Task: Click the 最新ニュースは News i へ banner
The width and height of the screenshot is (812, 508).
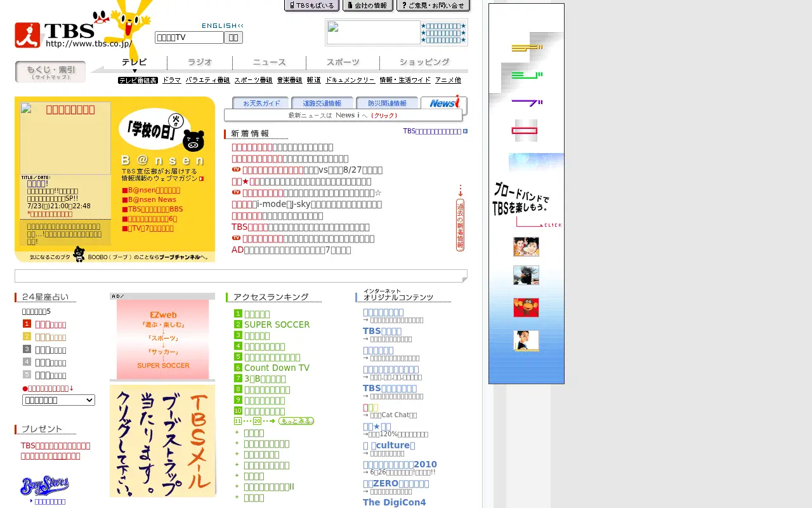Action: tap(343, 116)
